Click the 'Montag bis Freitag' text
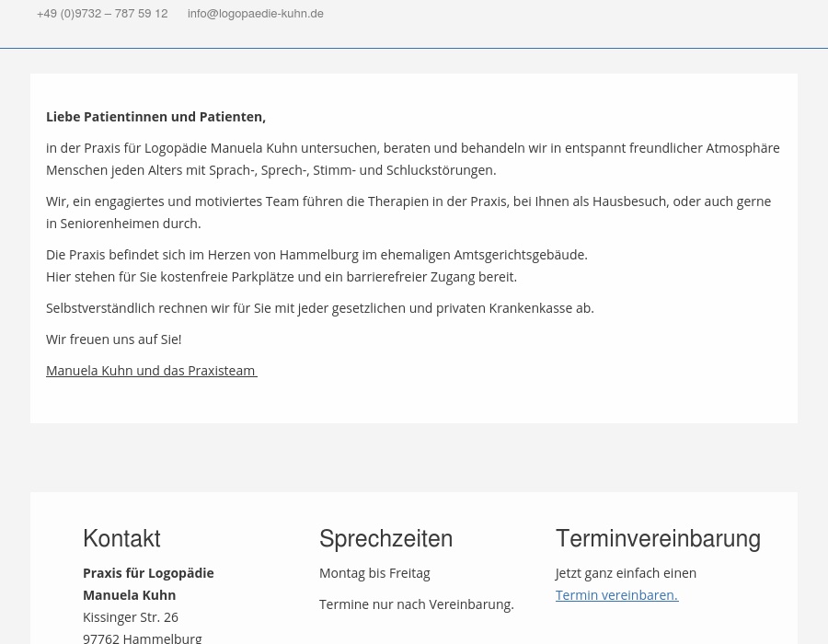 click(374, 572)
